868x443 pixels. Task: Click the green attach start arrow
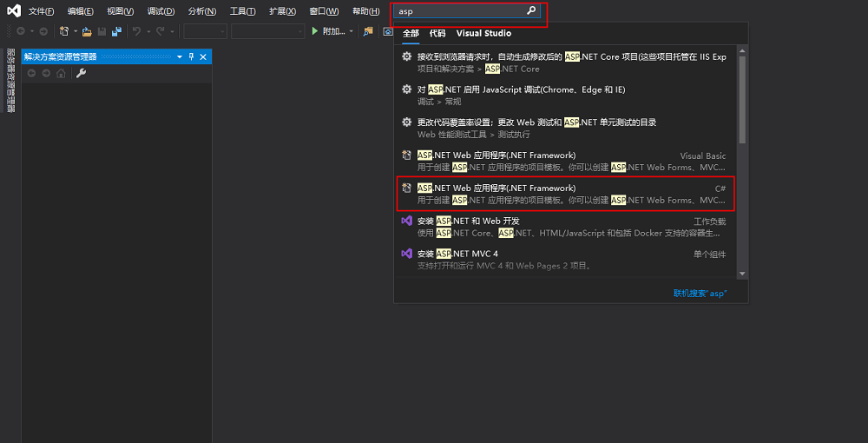(x=315, y=31)
